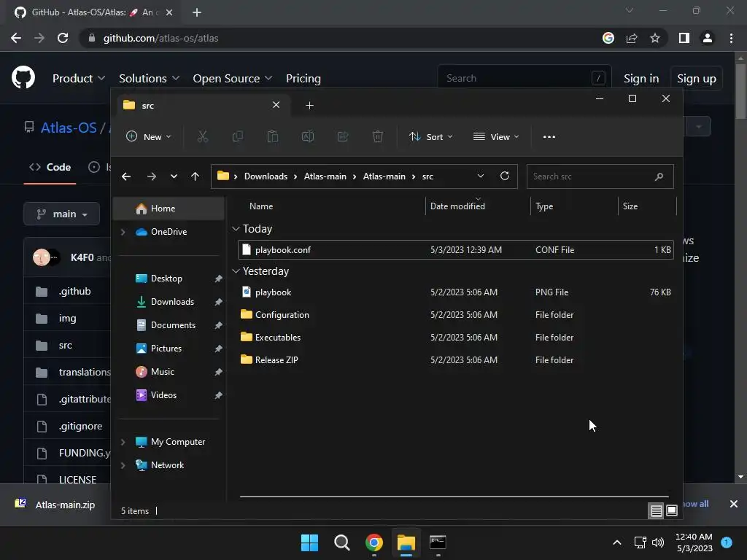Open Windows taskbar search

341,542
